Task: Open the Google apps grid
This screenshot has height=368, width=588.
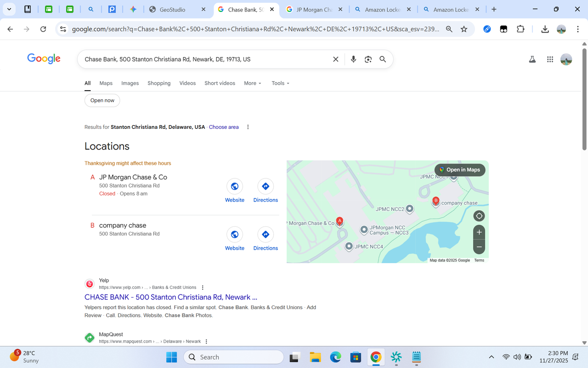Action: pos(550,59)
